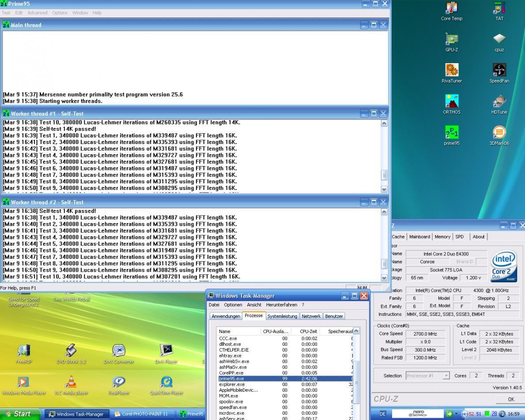
Task: Click the DE language indicator
Action: click(x=382, y=414)
